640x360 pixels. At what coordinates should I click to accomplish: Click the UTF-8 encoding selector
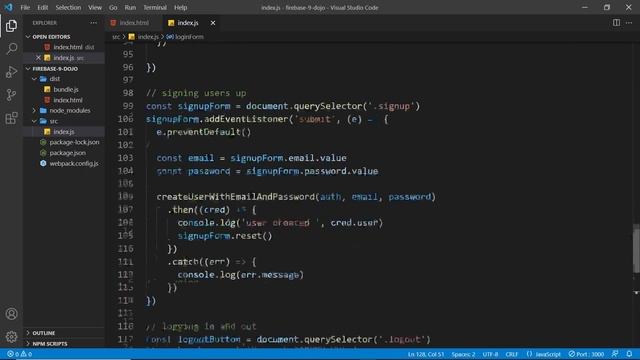click(490, 354)
